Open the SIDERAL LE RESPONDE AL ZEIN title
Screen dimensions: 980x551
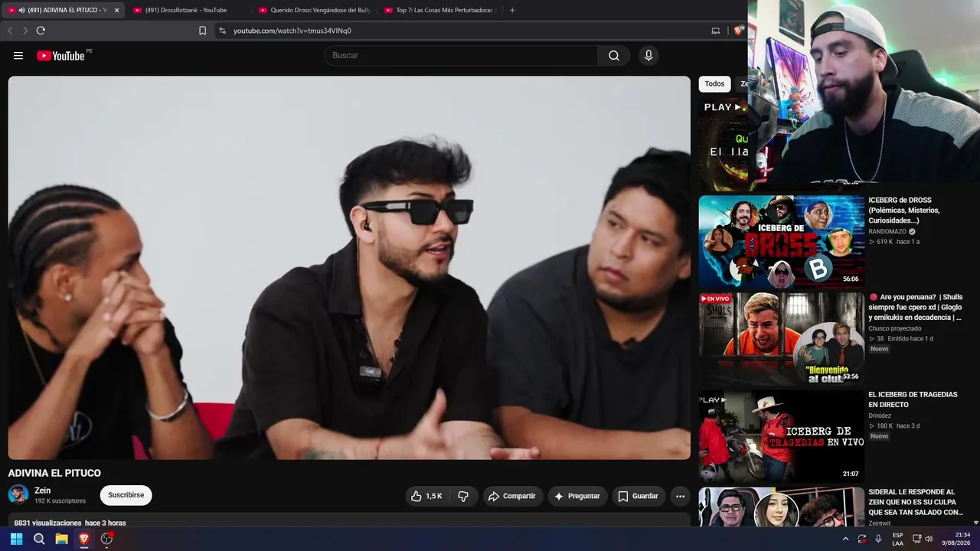916,502
